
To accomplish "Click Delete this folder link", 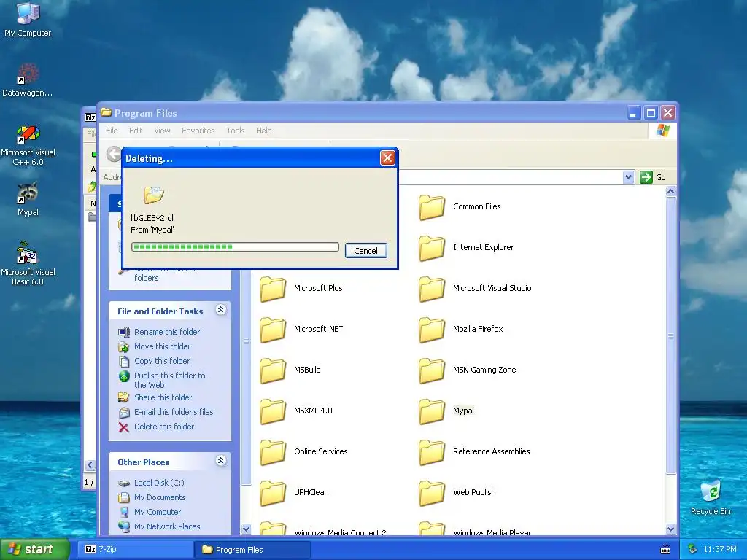I will [164, 427].
